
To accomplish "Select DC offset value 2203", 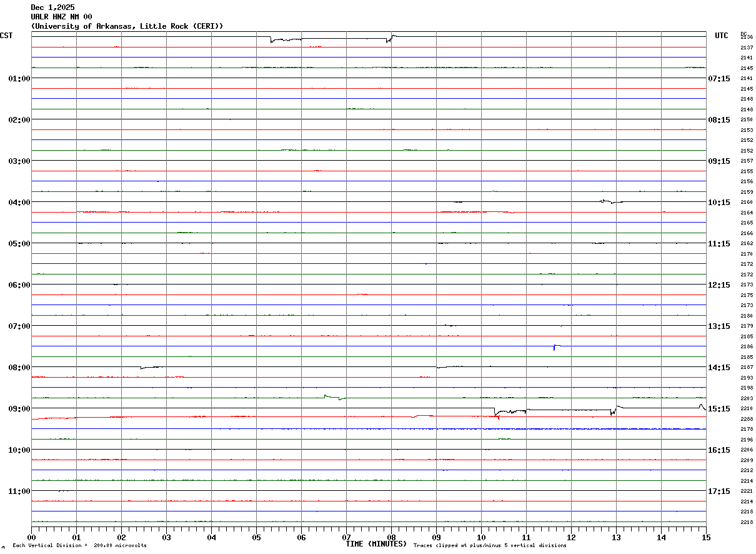I will [747, 398].
